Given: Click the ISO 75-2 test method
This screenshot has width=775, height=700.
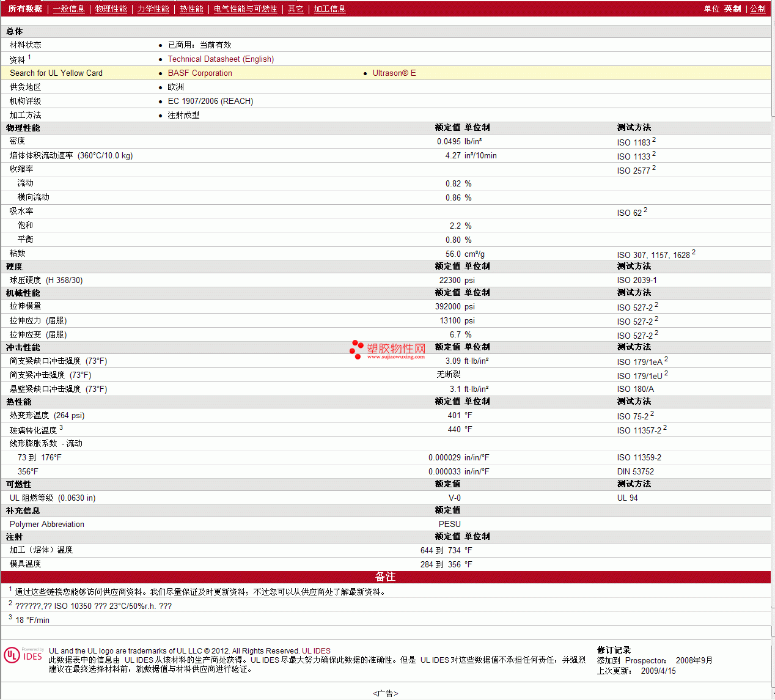Looking at the screenshot, I should (x=633, y=416).
